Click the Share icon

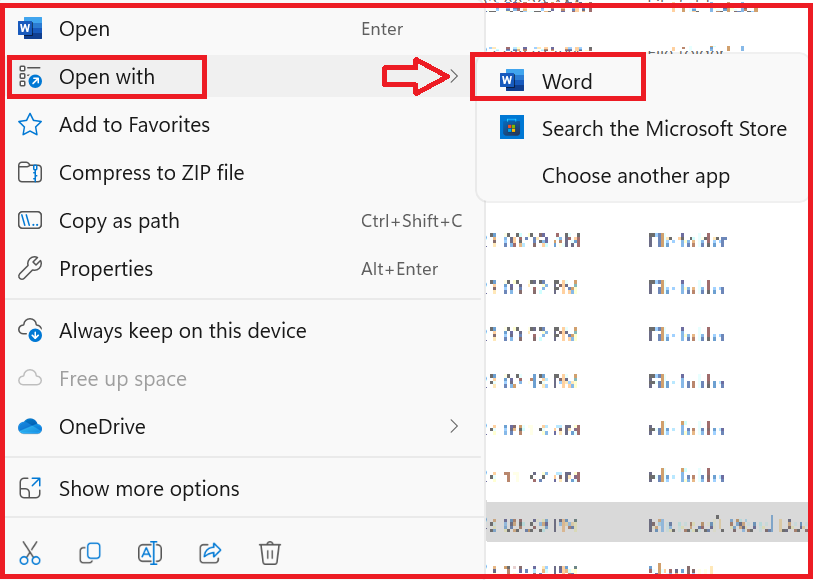211,554
